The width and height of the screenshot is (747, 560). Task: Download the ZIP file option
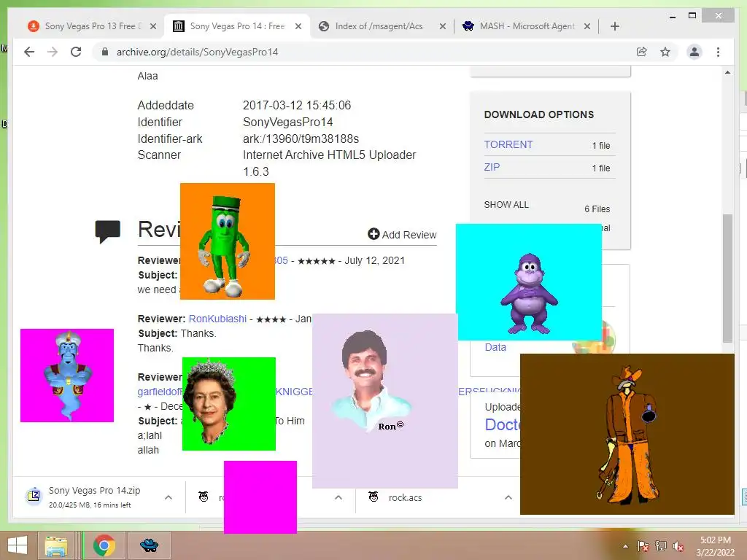492,167
